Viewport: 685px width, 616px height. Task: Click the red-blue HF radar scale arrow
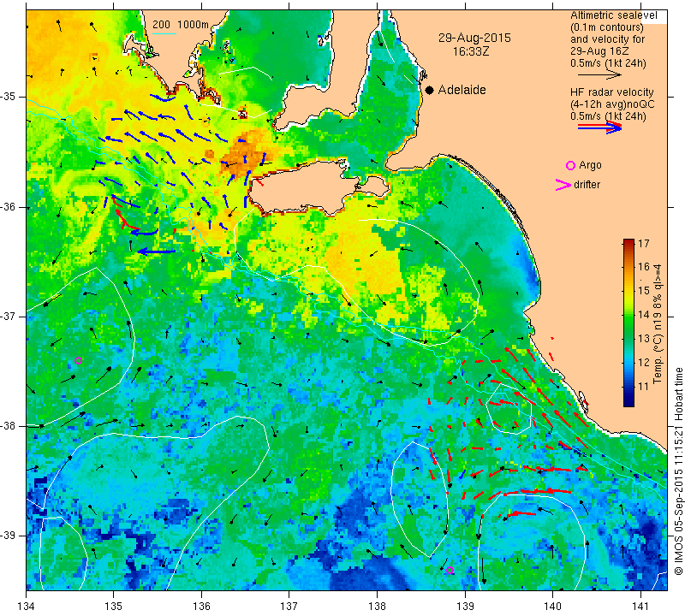pos(599,127)
